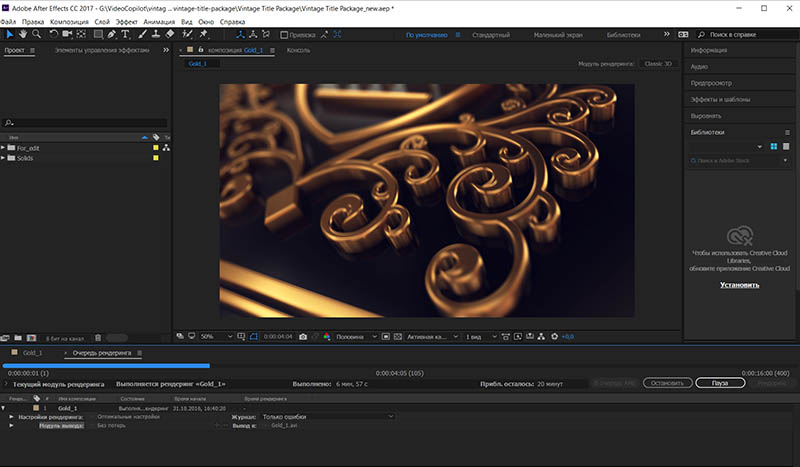800x467 pixels.
Task: Select the Rotation tool
Action: (x=53, y=34)
